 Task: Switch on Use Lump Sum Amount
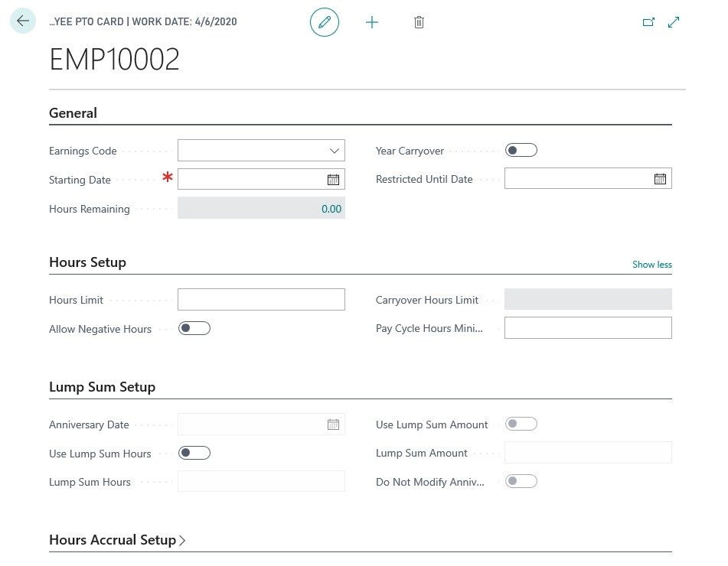point(521,423)
